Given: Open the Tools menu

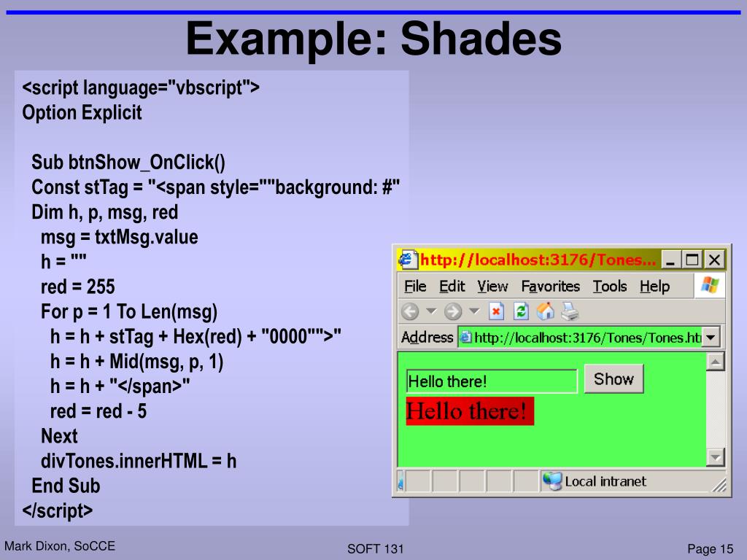Looking at the screenshot, I should [x=610, y=287].
